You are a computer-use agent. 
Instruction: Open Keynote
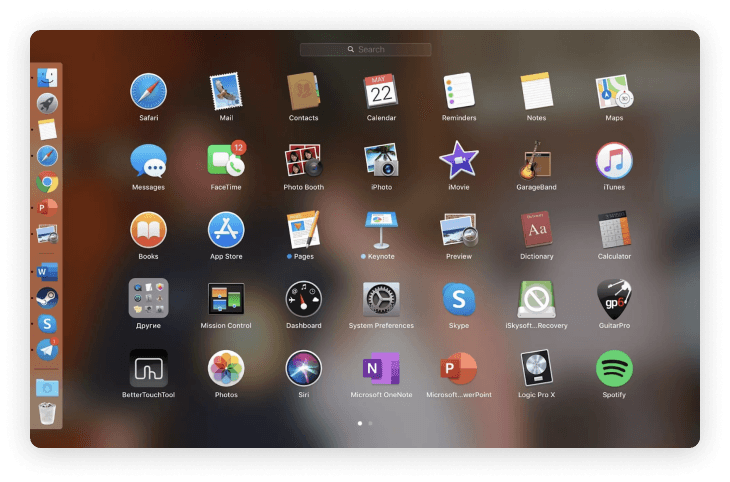click(381, 230)
